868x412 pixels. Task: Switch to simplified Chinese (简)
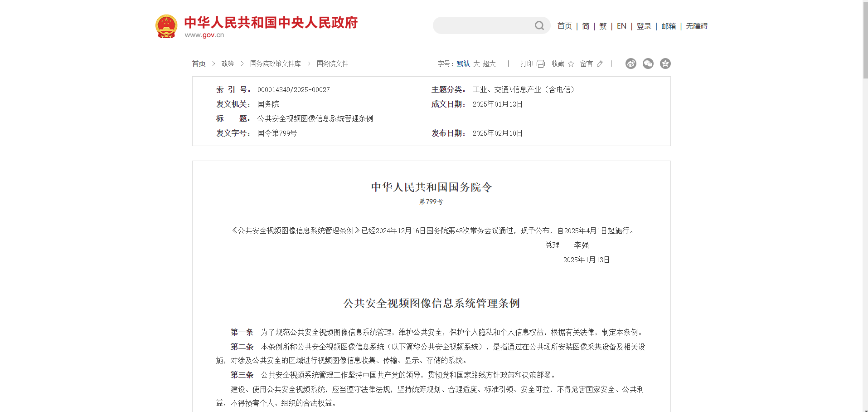(x=586, y=26)
